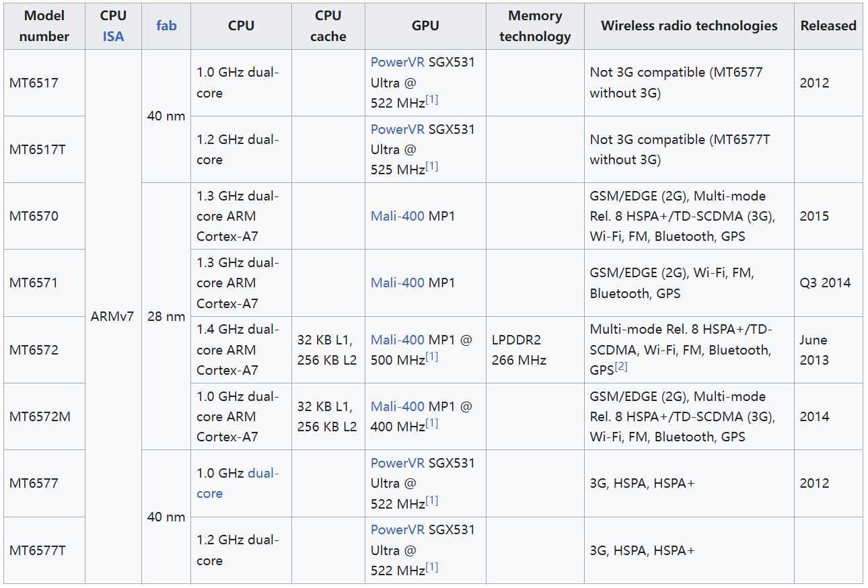Click 'Not 3G compatible (MT6577T without 3G)' cell
868x588 pixels.
[689, 149]
